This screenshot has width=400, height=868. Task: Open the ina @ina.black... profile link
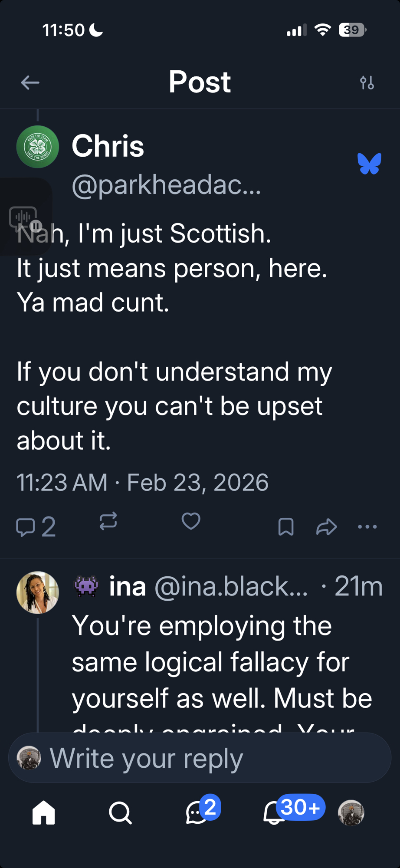(x=208, y=587)
